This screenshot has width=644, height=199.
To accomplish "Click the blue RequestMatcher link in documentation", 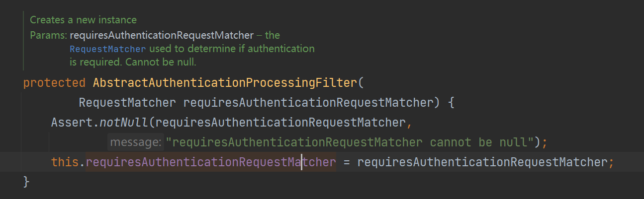I will tap(108, 49).
